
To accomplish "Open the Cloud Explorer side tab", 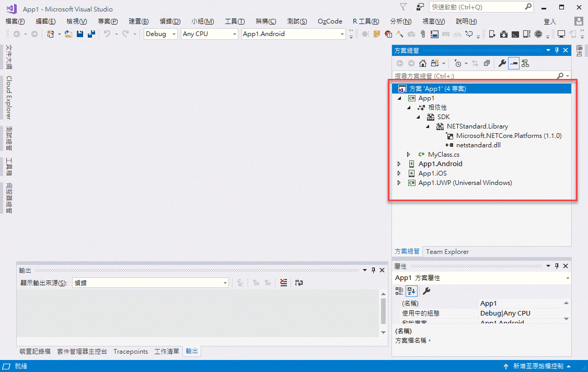I will coord(9,98).
